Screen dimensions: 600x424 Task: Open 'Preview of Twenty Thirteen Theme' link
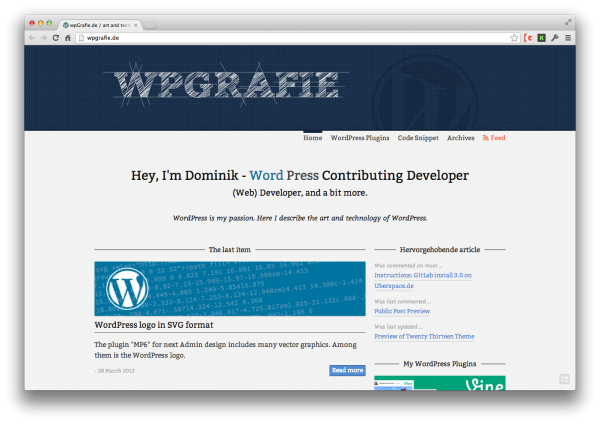[424, 336]
